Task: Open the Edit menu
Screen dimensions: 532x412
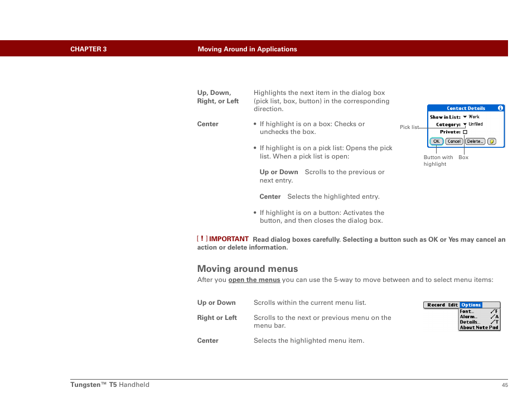Action: 453,305
